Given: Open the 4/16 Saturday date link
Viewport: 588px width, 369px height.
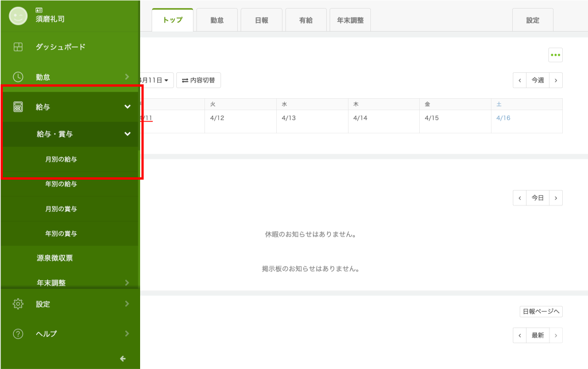Looking at the screenshot, I should click(x=503, y=118).
